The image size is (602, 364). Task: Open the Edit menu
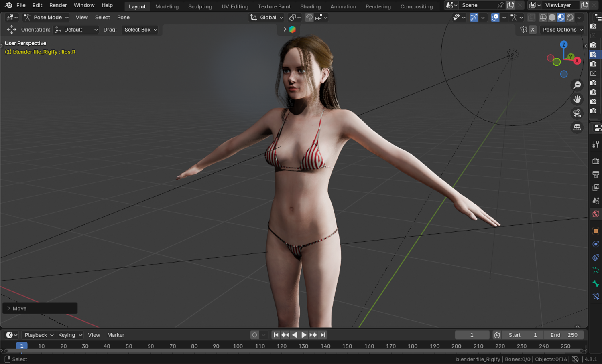[37, 5]
